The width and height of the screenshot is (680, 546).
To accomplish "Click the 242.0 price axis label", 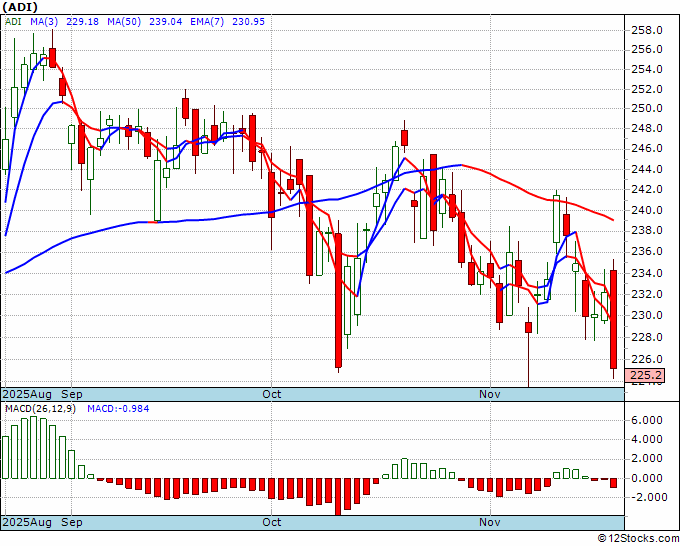I will [x=647, y=190].
